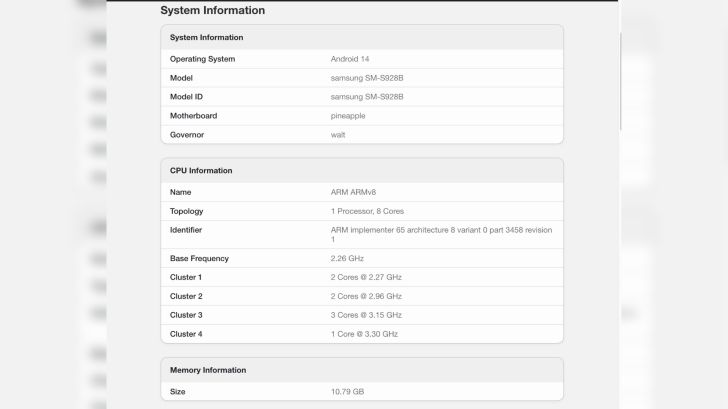Select the value '2 Cores @ 2.27 GHz'
Viewport: 728px width, 409px height.
click(x=366, y=277)
